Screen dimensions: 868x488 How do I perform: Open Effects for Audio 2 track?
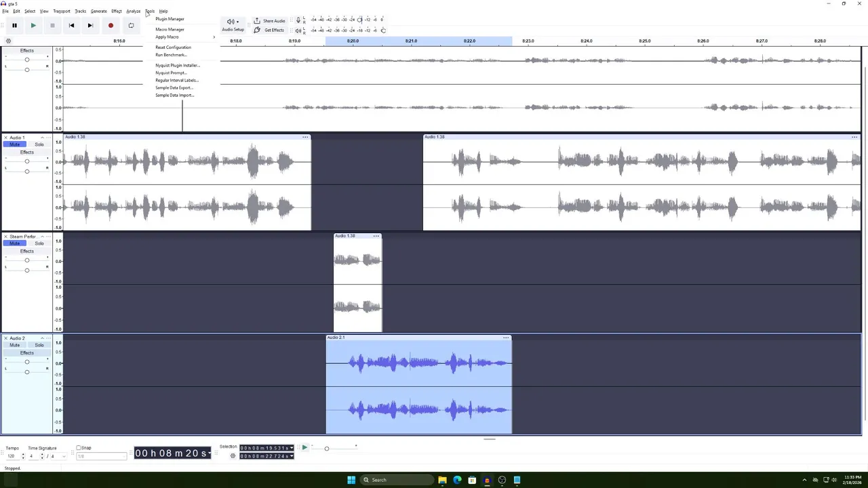[x=26, y=353]
